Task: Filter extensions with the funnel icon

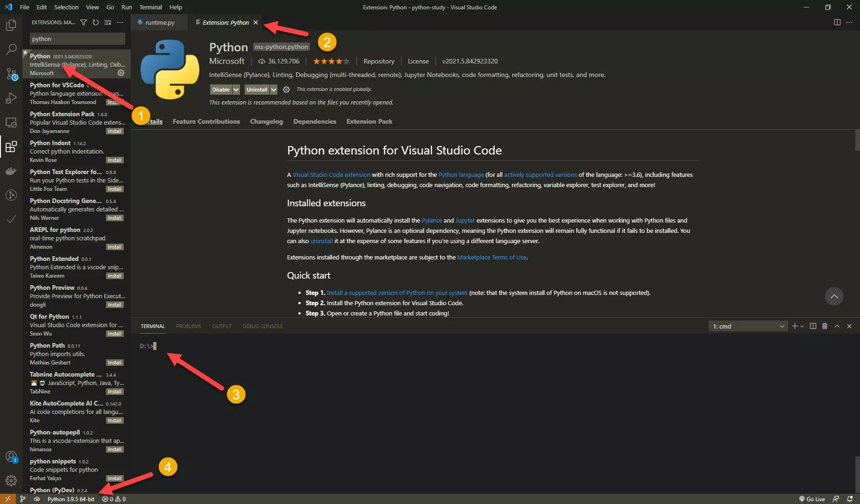Action: [84, 22]
